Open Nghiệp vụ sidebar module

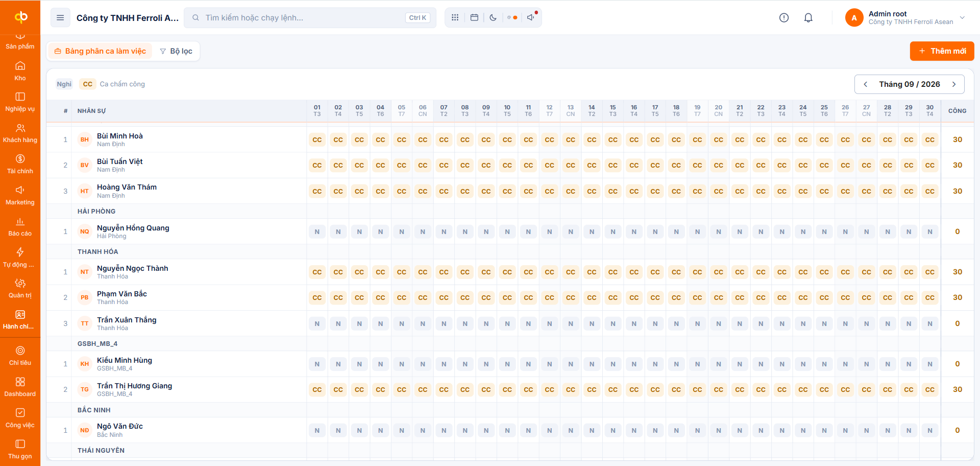20,102
